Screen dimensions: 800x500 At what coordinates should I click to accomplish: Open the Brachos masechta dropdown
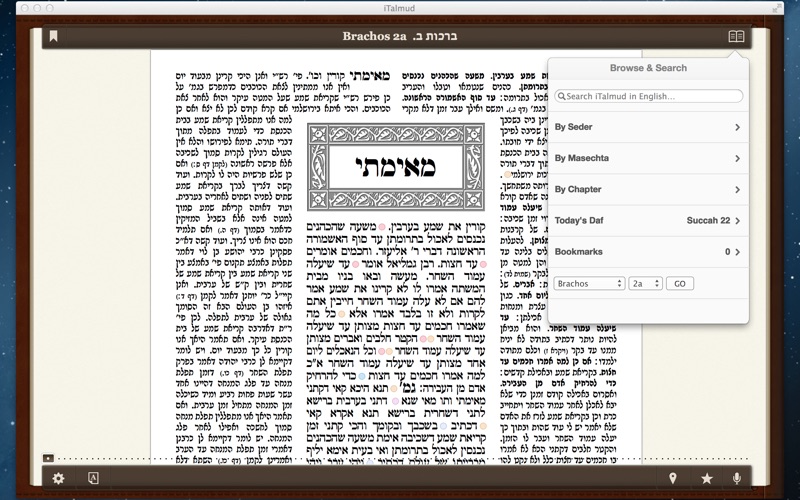(x=589, y=283)
